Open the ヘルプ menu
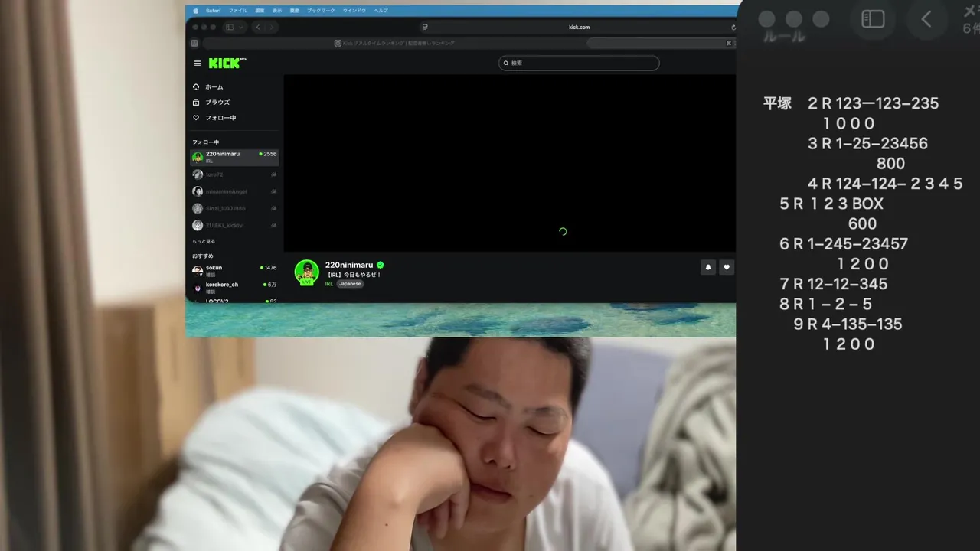Image resolution: width=980 pixels, height=551 pixels. point(381,11)
